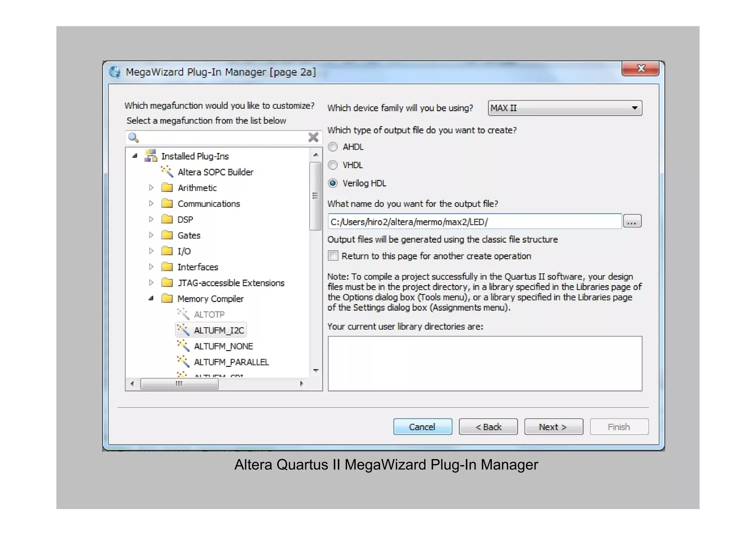
Task: Click the Communications folder icon
Action: (x=167, y=204)
